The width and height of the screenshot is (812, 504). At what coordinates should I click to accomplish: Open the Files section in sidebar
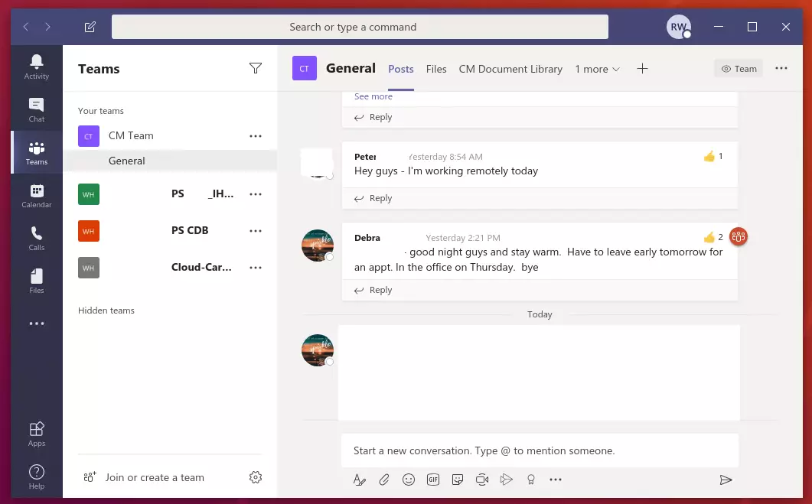tap(36, 282)
